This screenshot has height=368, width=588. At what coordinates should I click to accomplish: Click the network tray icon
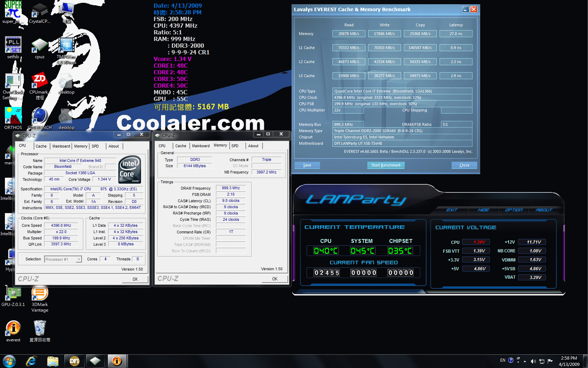tap(541, 361)
